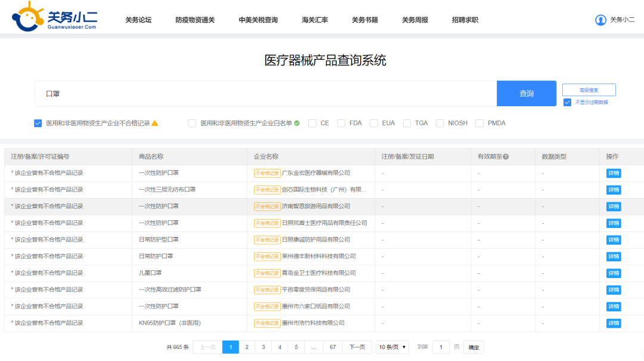644x361 pixels.
Task: Click the 上一页 previous page button
Action: tap(208, 347)
